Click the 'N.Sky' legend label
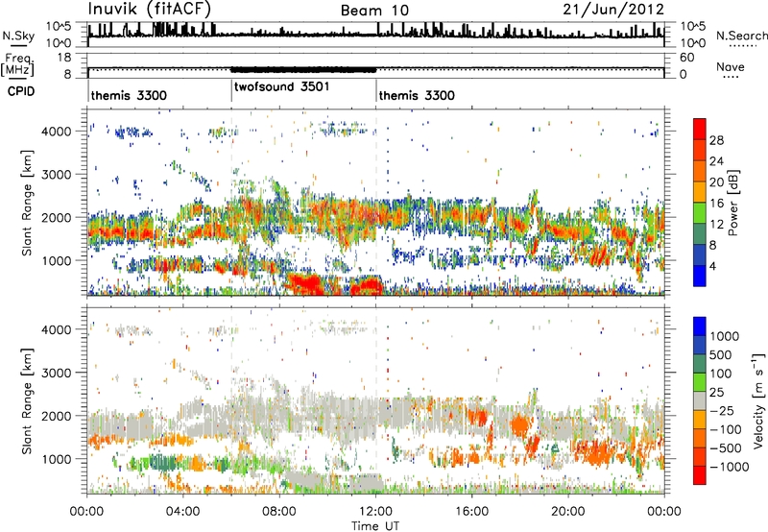 pyautogui.click(x=18, y=36)
